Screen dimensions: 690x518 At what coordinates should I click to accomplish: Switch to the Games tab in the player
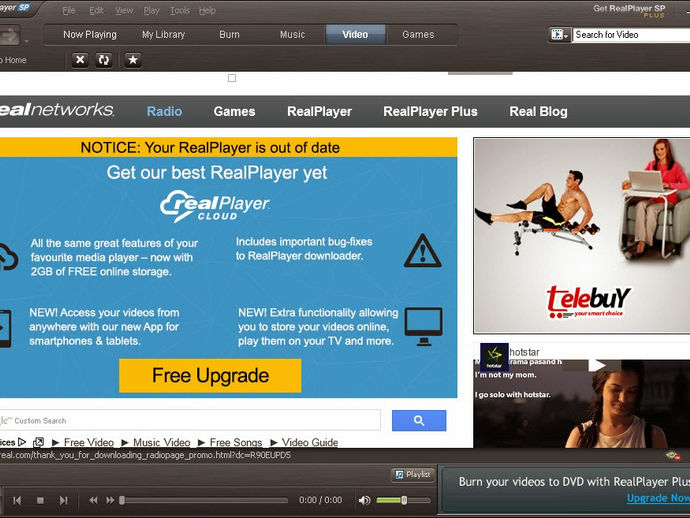(418, 34)
